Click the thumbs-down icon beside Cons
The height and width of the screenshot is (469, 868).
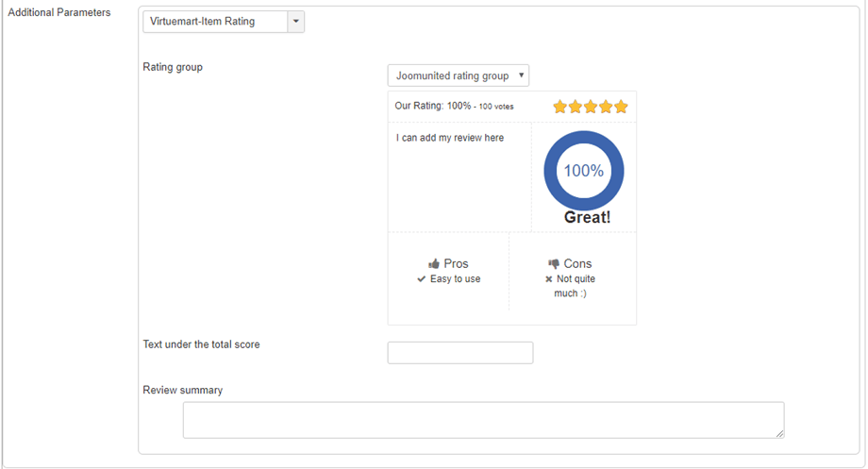pyautogui.click(x=554, y=264)
